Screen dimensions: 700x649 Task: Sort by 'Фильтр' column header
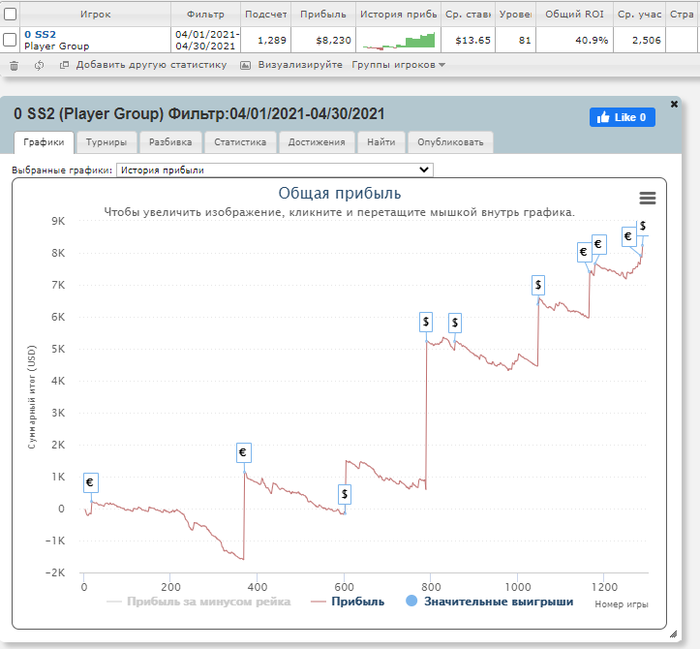point(205,14)
